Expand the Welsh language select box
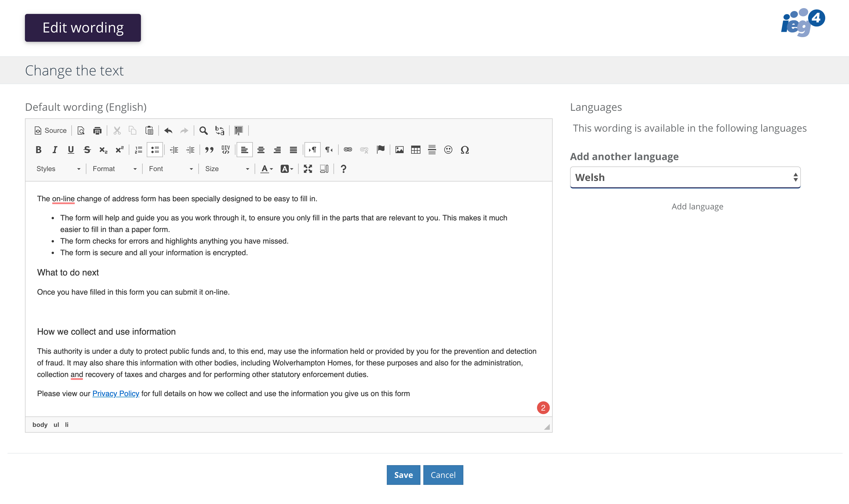Viewport: 849px width, 504px height. [x=685, y=177]
